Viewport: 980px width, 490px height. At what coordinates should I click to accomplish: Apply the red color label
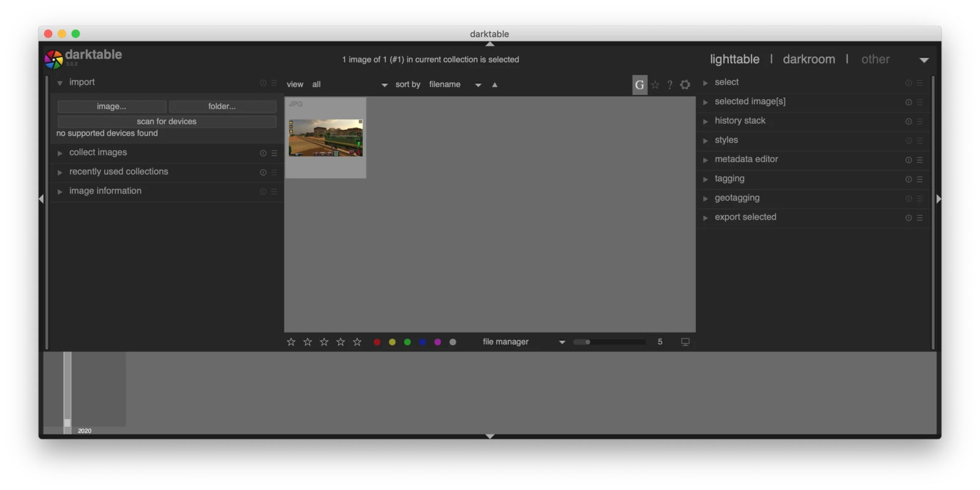pyautogui.click(x=377, y=342)
